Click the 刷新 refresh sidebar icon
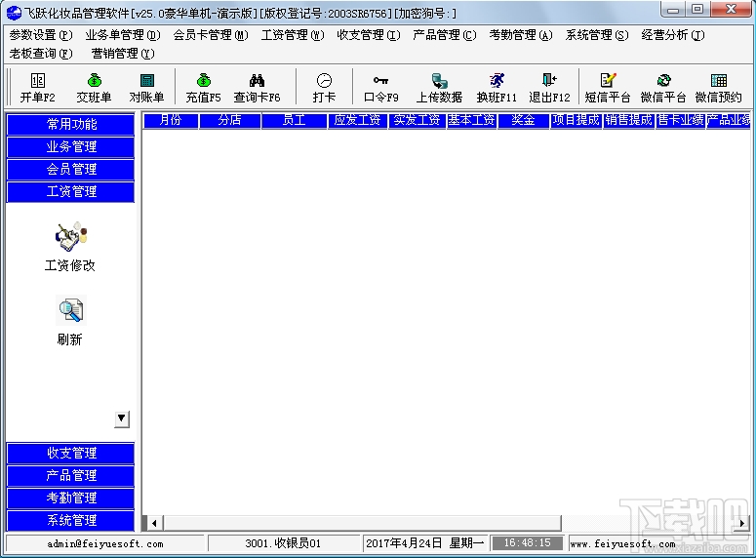 (x=70, y=310)
